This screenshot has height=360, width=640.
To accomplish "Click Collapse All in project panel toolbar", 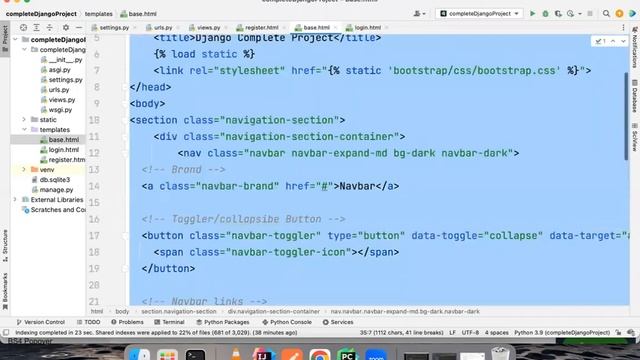I will [49, 27].
